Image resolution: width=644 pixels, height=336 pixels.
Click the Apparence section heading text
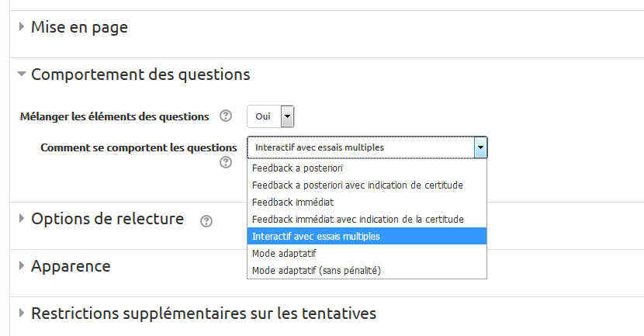[x=71, y=266]
